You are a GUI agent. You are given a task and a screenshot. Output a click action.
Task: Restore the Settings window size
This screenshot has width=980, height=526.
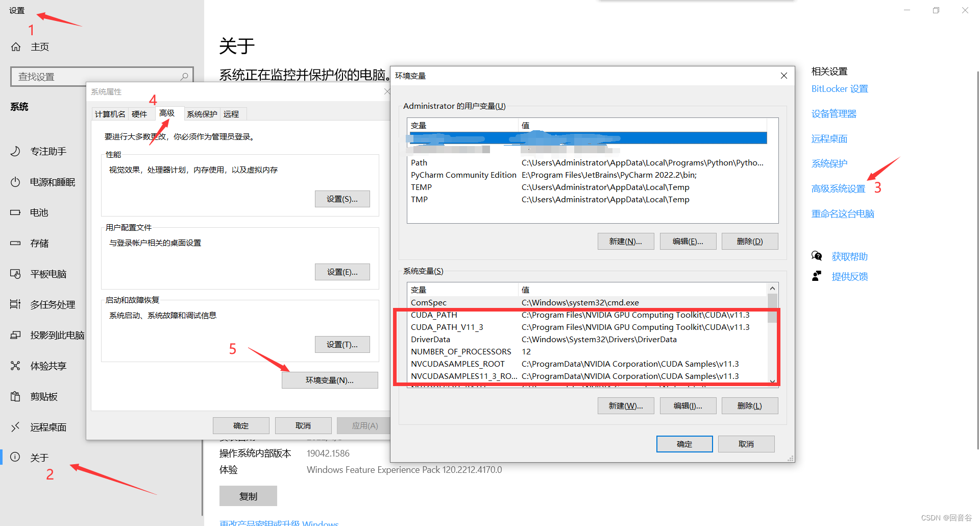point(936,10)
